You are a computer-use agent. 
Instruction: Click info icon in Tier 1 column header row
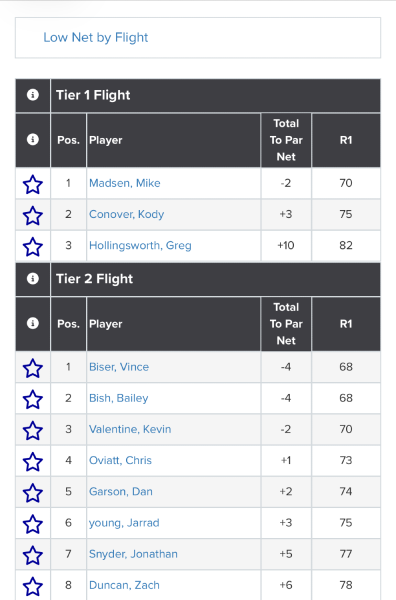(x=33, y=140)
